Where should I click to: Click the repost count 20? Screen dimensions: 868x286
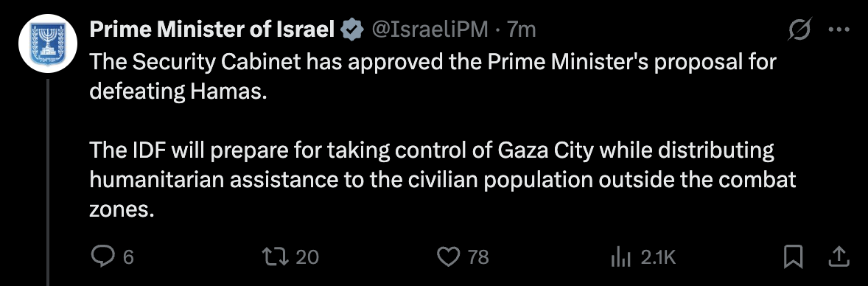click(x=307, y=257)
